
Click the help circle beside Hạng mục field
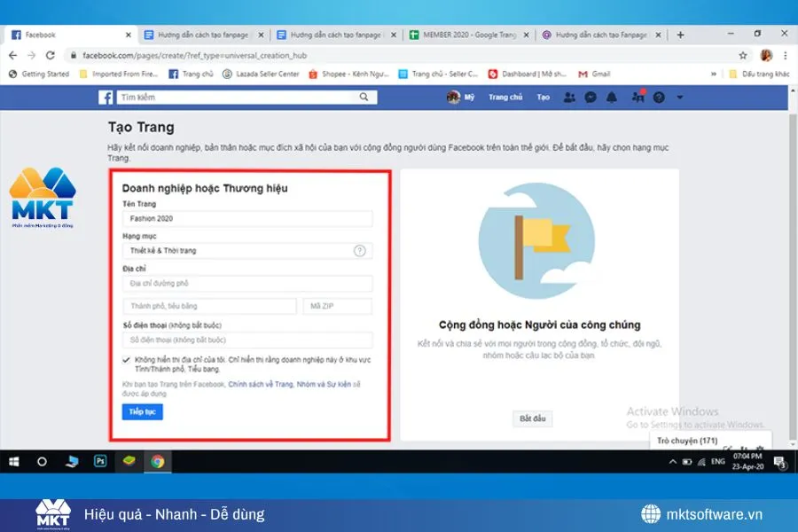tap(359, 251)
